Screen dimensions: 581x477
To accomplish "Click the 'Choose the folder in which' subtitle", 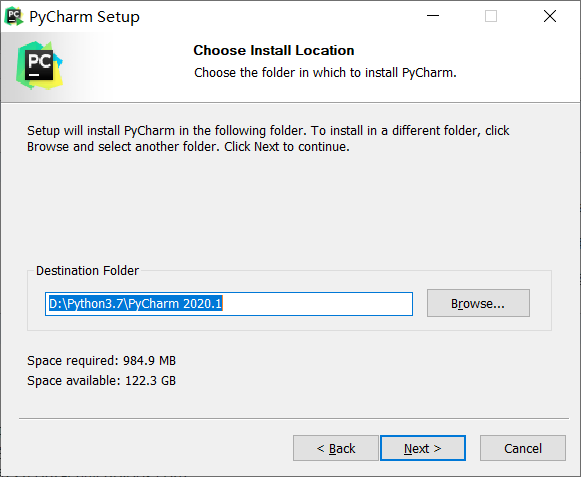I will pos(325,73).
